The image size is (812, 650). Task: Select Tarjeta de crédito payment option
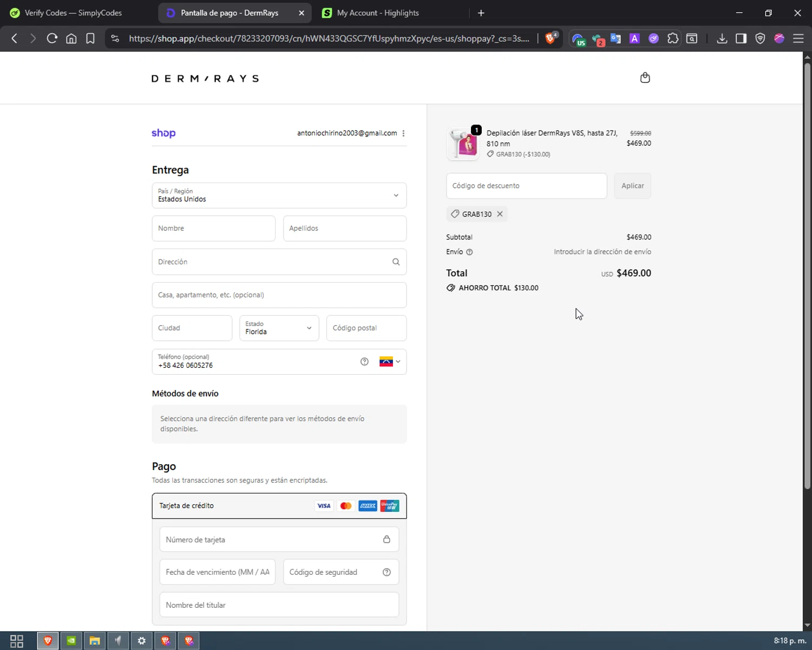(x=279, y=506)
